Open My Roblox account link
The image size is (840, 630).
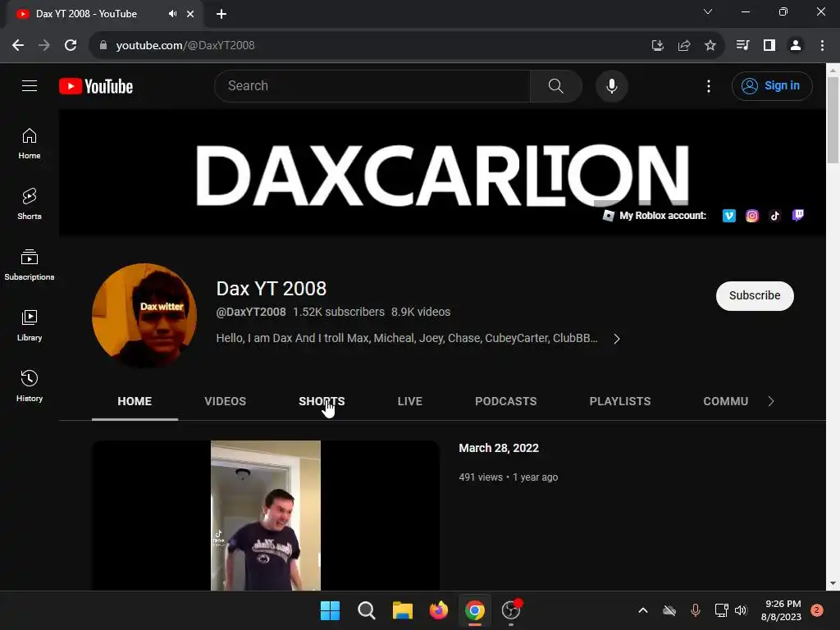655,216
